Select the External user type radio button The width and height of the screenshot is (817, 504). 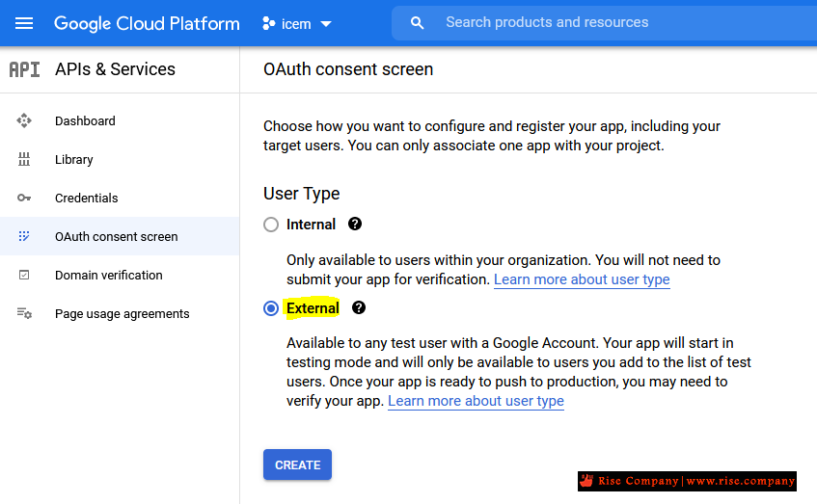[x=271, y=308]
